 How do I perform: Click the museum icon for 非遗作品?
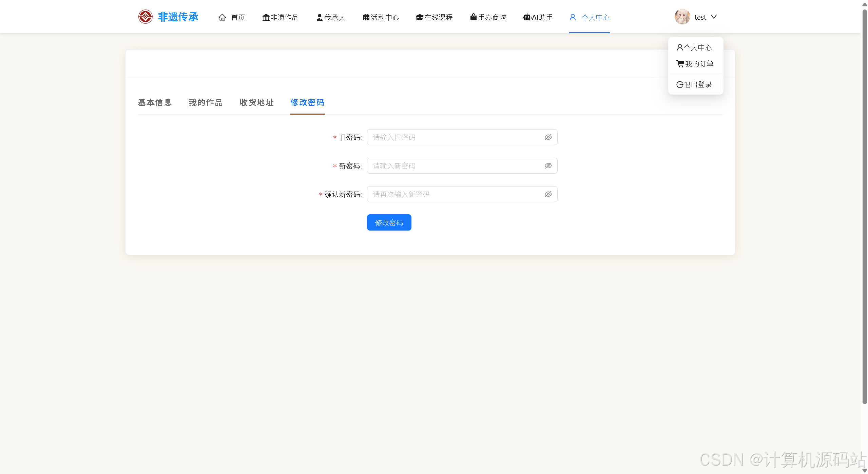point(266,17)
